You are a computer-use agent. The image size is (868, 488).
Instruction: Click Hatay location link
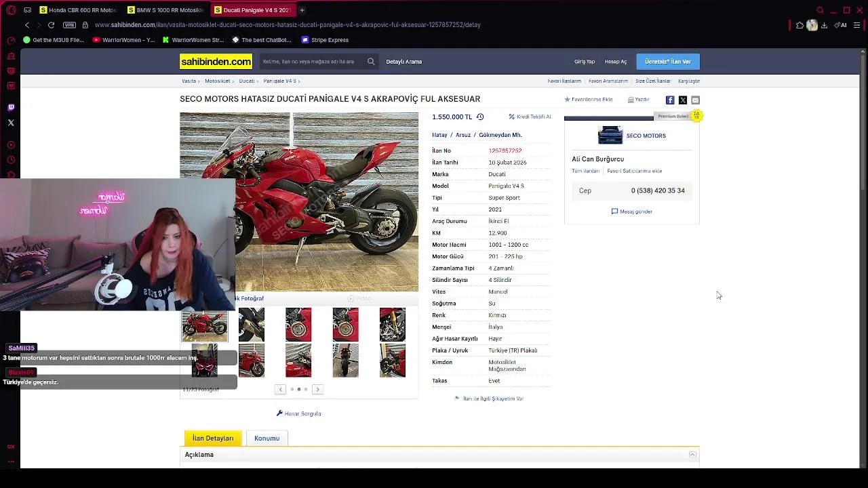click(439, 135)
